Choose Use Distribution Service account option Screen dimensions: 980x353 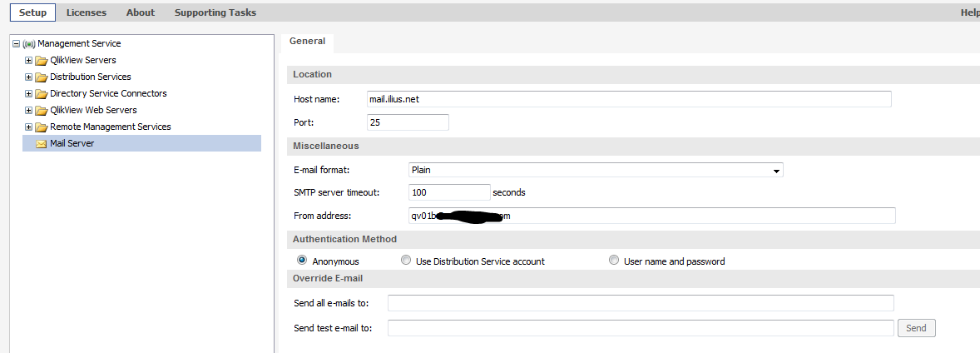click(406, 261)
